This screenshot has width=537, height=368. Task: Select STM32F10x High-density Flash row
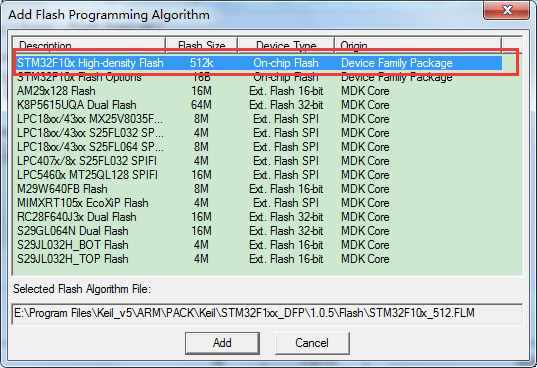pos(259,63)
